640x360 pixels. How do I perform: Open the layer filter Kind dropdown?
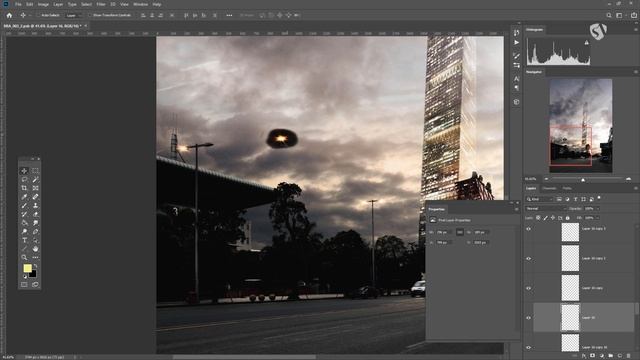(539, 199)
